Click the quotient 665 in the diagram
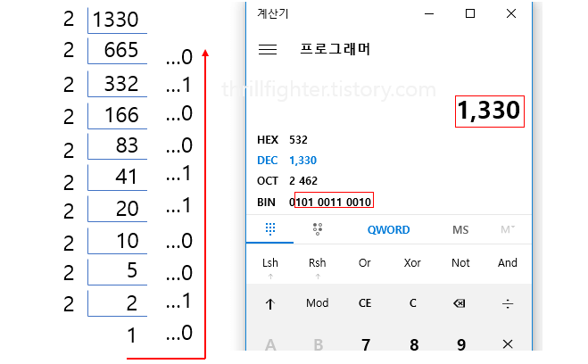Image resolution: width=588 pixels, height=364 pixels. [121, 50]
